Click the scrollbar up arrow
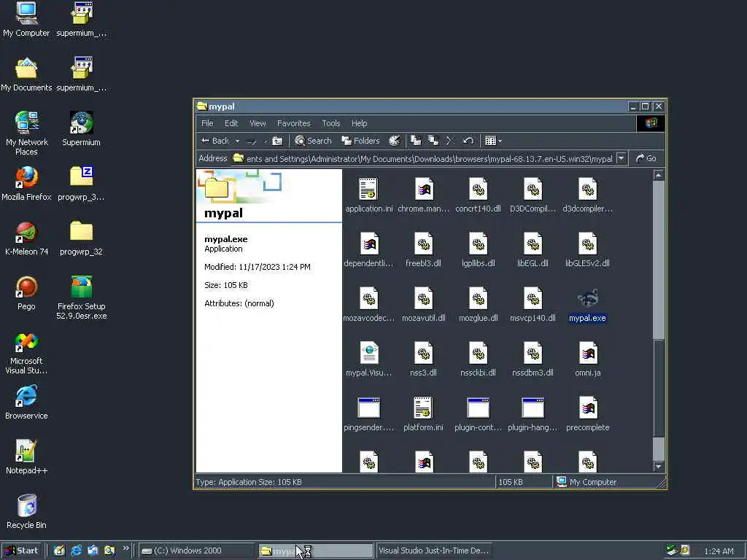 point(659,175)
